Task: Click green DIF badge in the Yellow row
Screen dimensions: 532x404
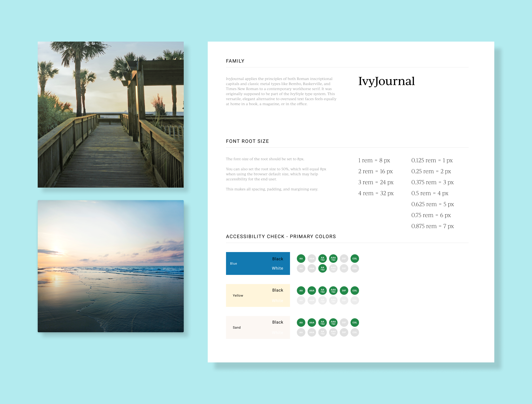Action: pos(344,290)
